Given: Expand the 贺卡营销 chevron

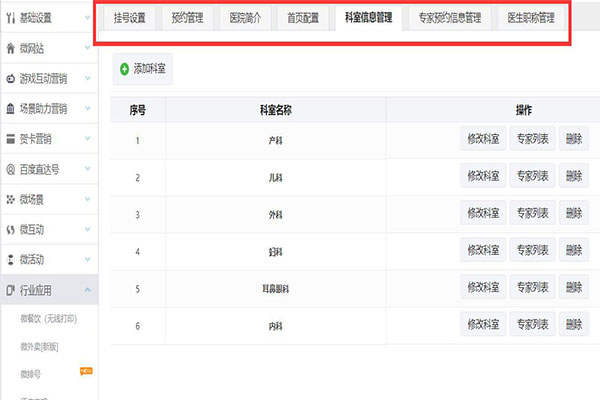Looking at the screenshot, I should click(x=88, y=138).
